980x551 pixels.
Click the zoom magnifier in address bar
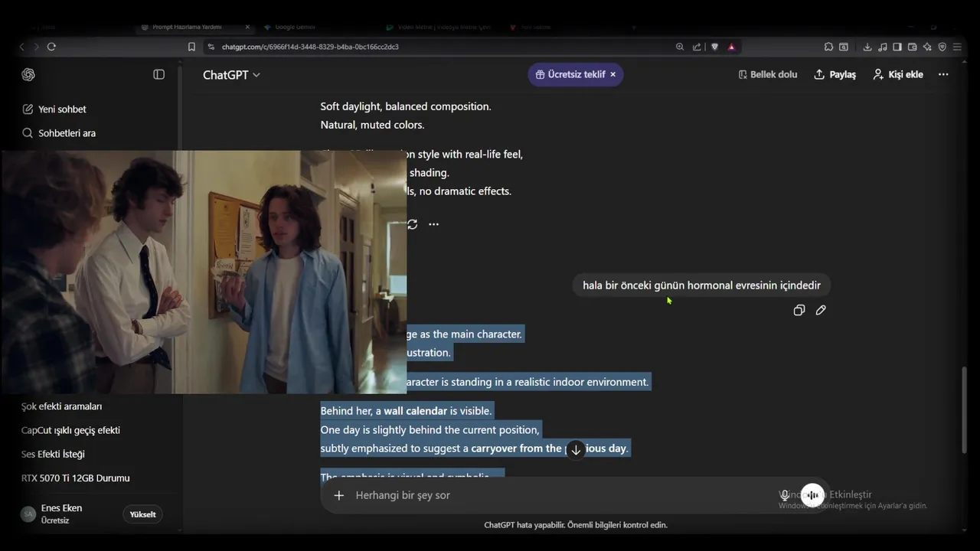coord(680,47)
